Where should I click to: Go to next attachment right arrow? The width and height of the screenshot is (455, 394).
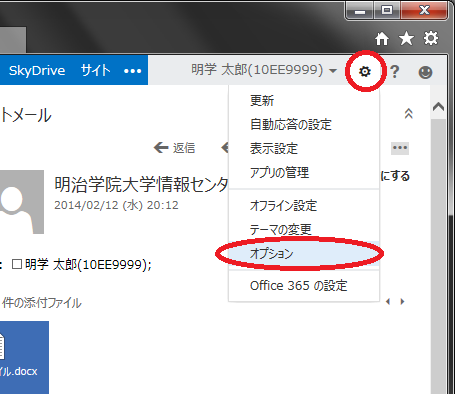point(402,302)
